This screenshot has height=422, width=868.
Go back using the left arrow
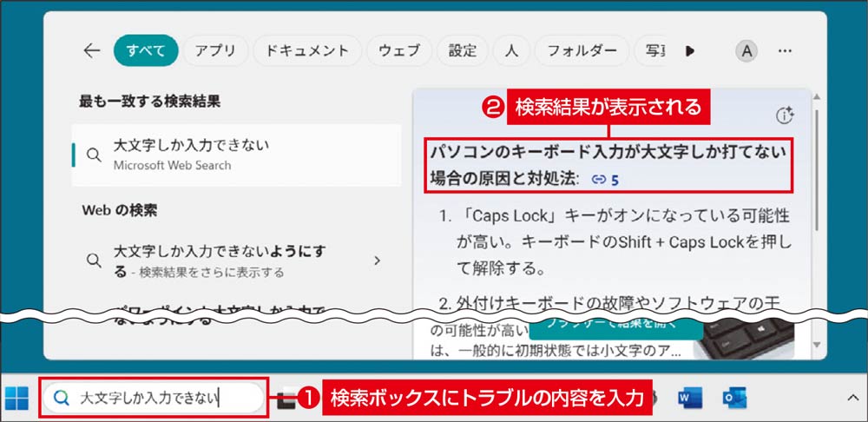(x=91, y=51)
